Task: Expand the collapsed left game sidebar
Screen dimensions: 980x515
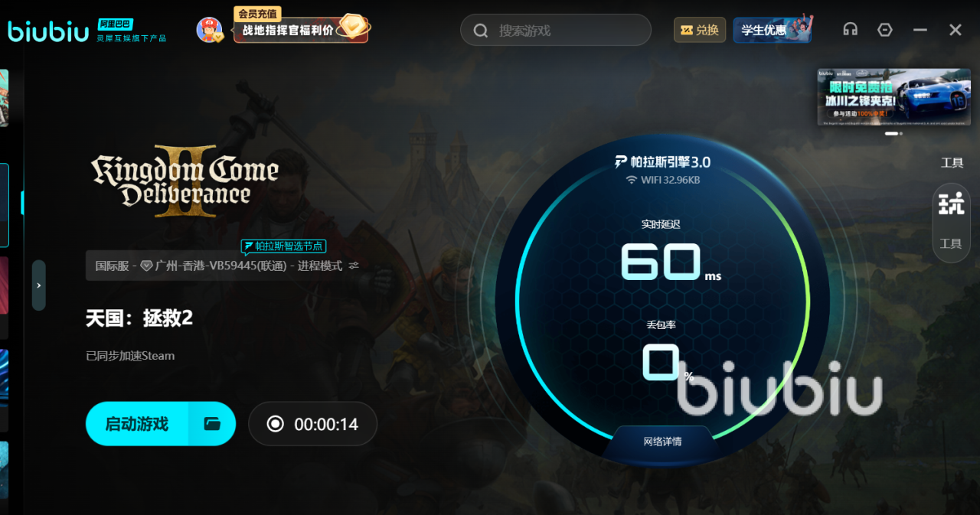Action: 39,285
